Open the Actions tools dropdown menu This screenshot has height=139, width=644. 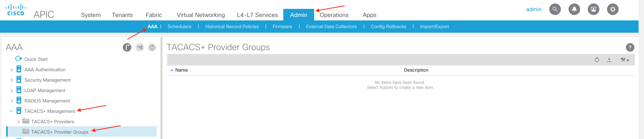click(625, 60)
